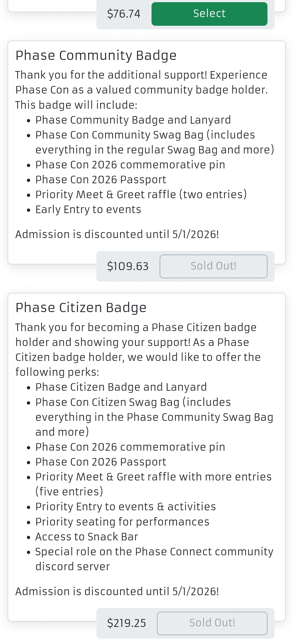The width and height of the screenshot is (293, 644).
Task: Click the $76.74 price label
Action: click(x=124, y=14)
